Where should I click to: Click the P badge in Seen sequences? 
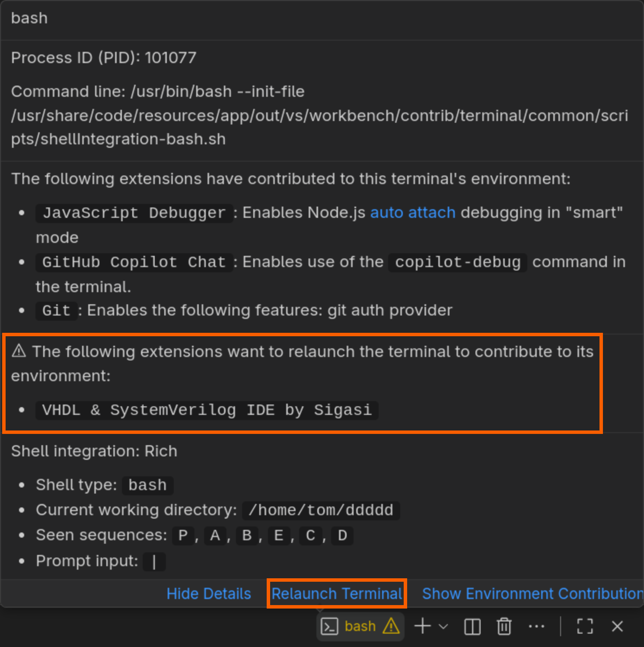(183, 535)
